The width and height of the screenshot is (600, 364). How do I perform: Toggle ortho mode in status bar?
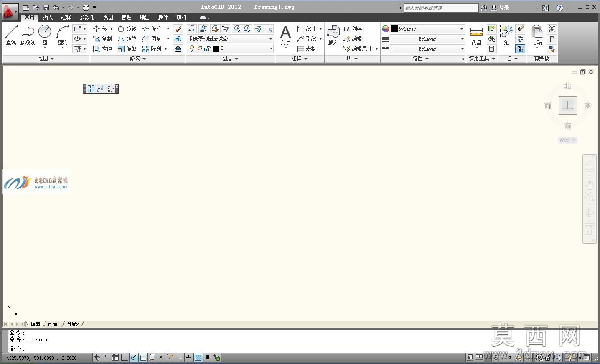pyautogui.click(x=124, y=357)
